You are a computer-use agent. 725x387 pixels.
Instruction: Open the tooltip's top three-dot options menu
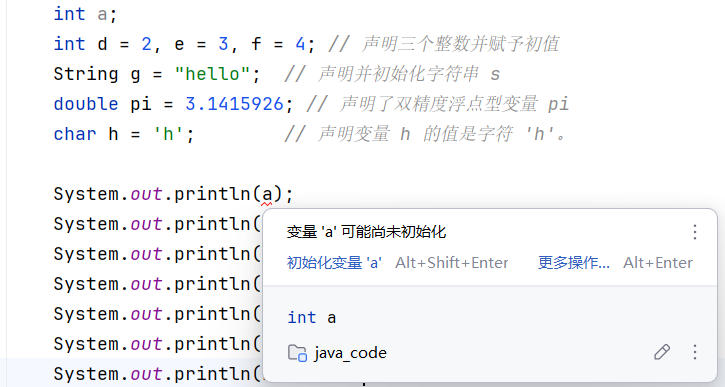click(694, 232)
